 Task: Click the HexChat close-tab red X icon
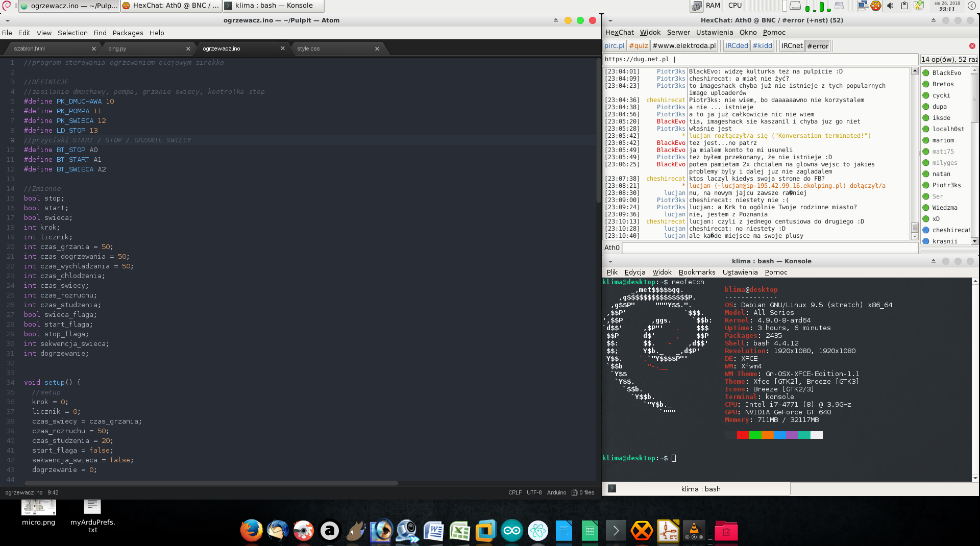[x=972, y=46]
